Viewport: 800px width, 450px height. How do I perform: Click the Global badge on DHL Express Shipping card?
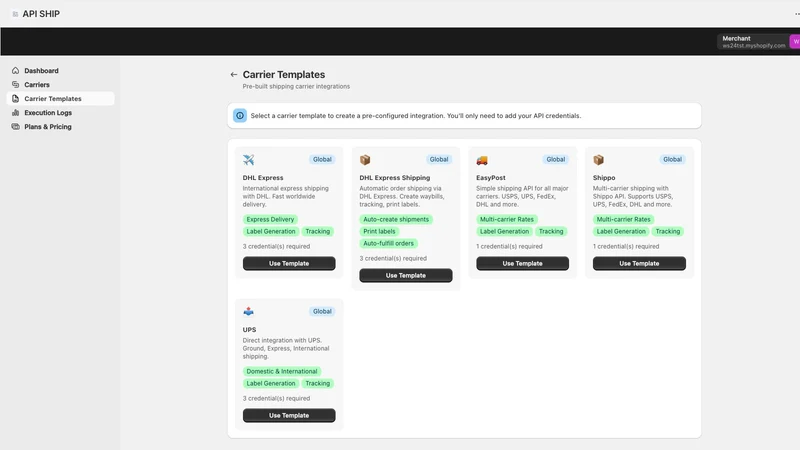click(439, 159)
